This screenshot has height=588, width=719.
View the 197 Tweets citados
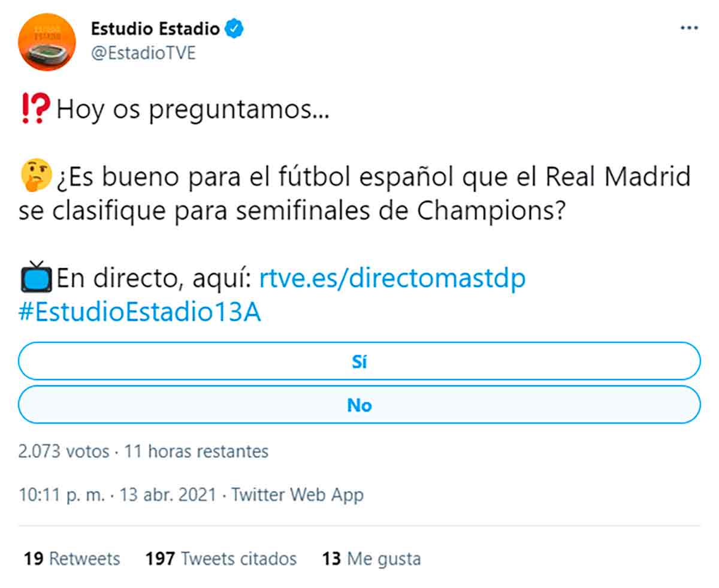[220, 559]
